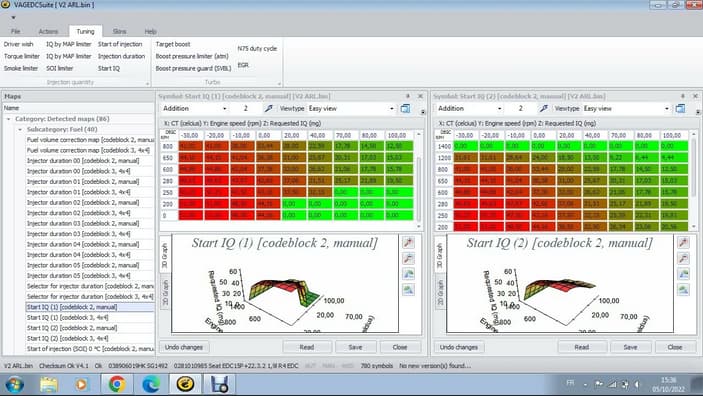This screenshot has height=396, width=703.
Task: Open Google Chrome from the taskbar
Action: coord(117,384)
